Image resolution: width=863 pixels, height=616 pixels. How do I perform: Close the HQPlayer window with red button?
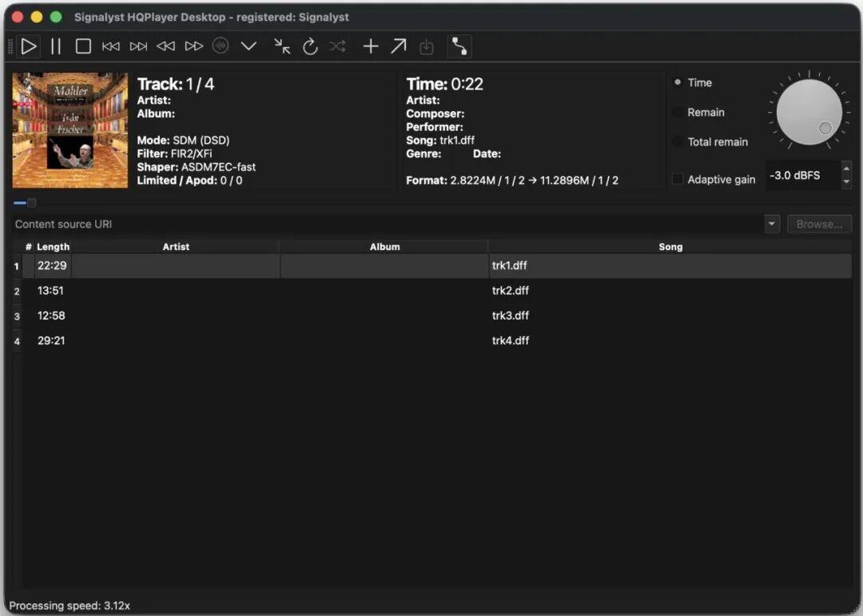[x=18, y=17]
